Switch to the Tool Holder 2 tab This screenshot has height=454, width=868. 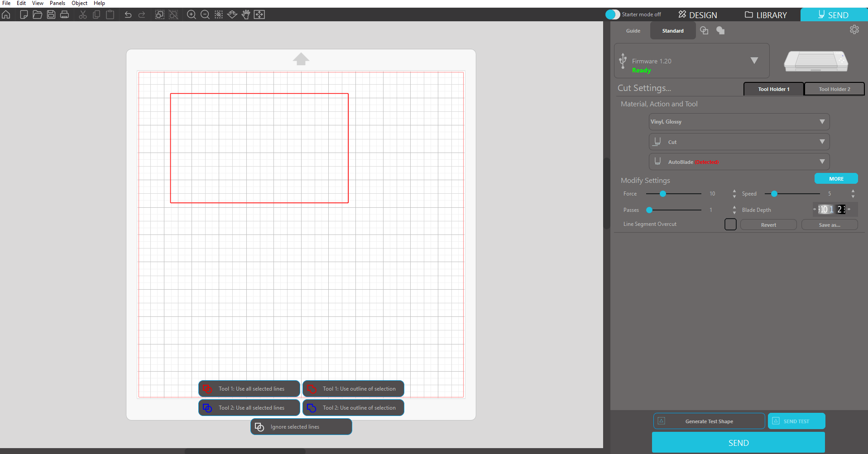click(834, 89)
